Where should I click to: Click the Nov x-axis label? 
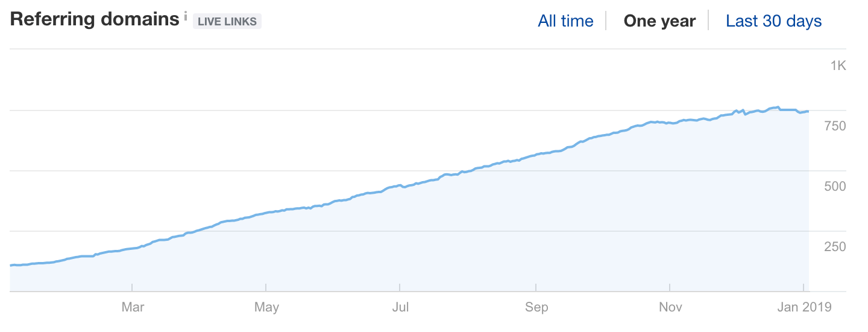pyautogui.click(x=670, y=307)
